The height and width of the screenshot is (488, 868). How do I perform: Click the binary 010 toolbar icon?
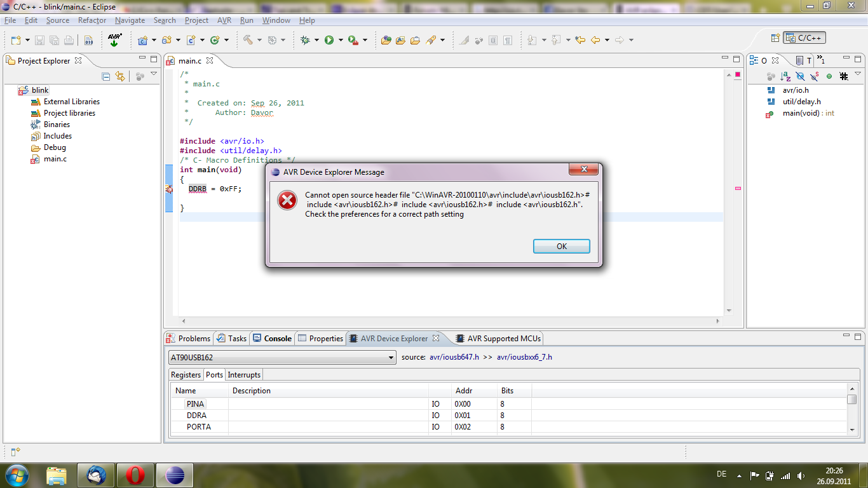89,40
